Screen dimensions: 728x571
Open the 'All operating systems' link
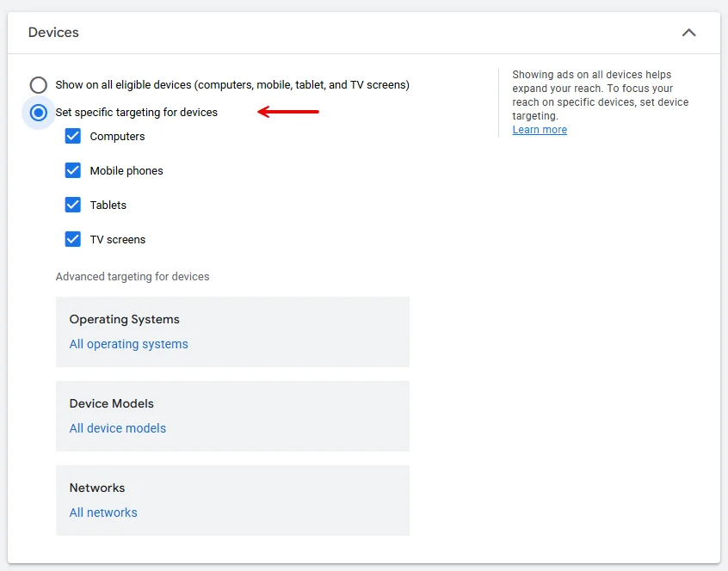point(128,344)
